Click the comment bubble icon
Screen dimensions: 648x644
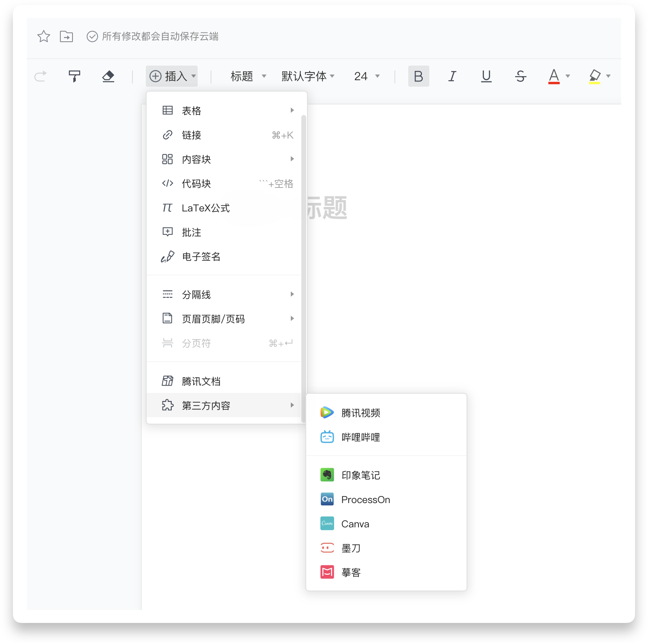pyautogui.click(x=168, y=232)
